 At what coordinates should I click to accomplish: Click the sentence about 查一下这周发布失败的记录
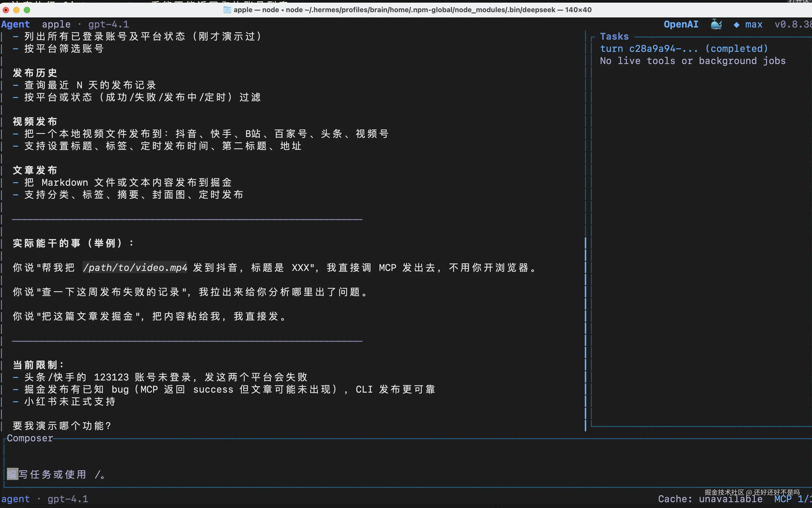[x=190, y=292]
